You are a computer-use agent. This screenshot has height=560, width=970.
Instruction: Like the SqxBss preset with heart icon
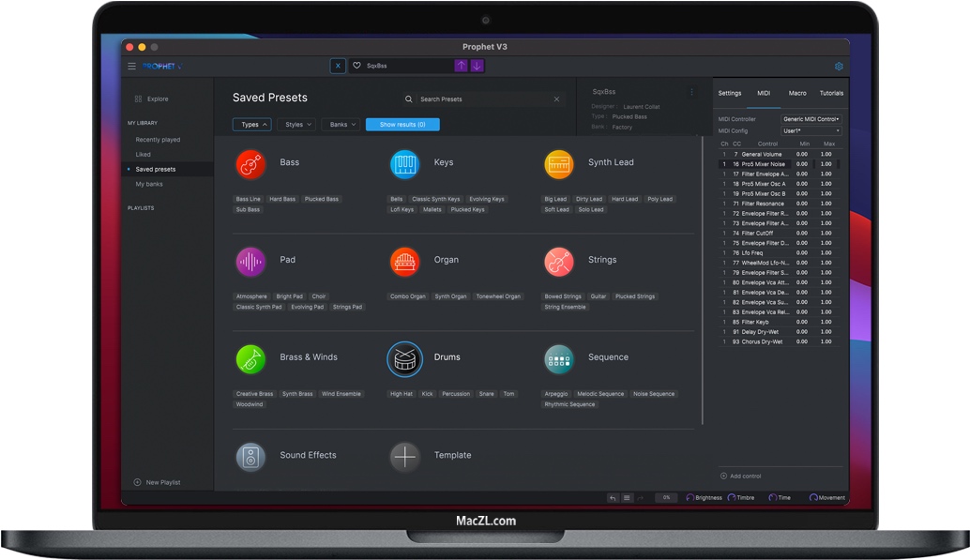click(x=356, y=66)
